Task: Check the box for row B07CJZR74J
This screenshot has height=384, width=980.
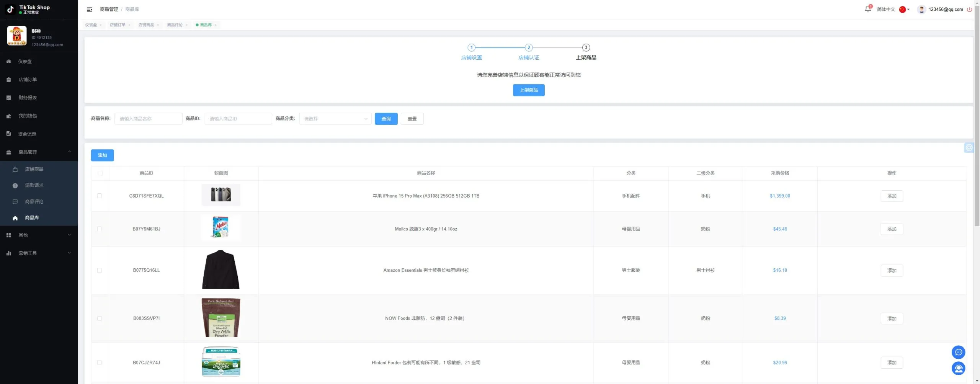Action: 100,363
